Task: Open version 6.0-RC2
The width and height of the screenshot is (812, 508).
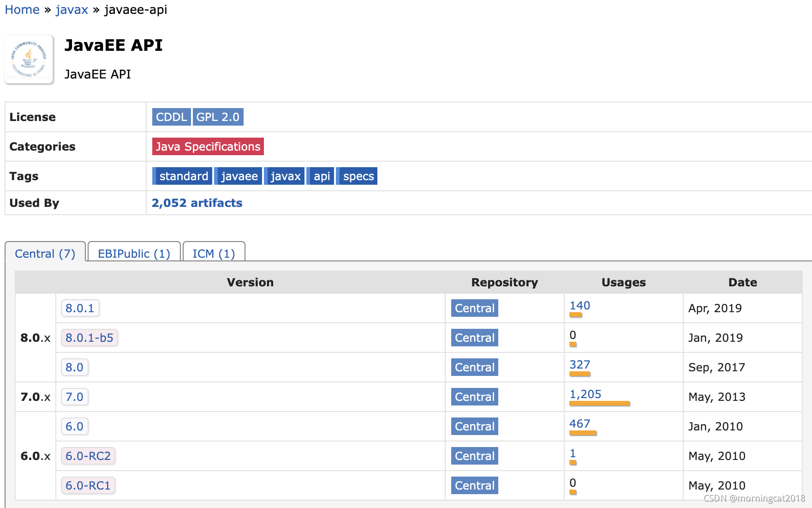Action: (x=88, y=456)
